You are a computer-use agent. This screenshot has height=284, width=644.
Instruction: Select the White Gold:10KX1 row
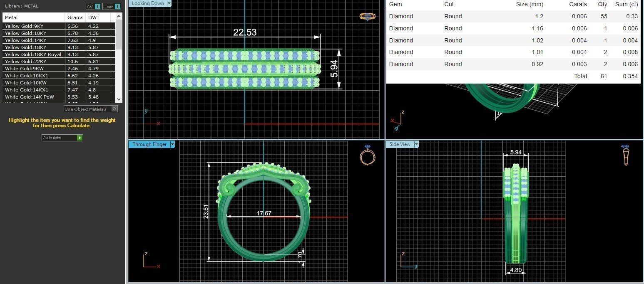59,76
